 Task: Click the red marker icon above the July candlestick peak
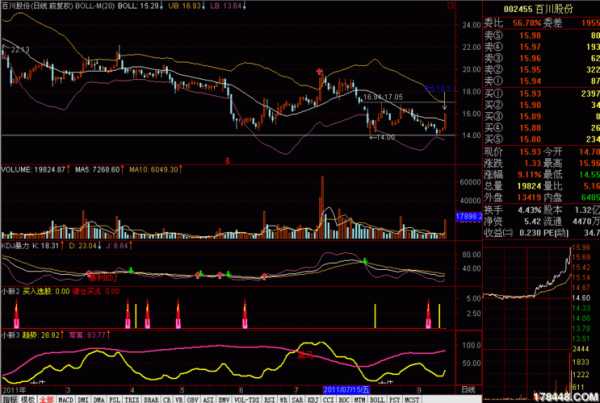tap(320, 72)
